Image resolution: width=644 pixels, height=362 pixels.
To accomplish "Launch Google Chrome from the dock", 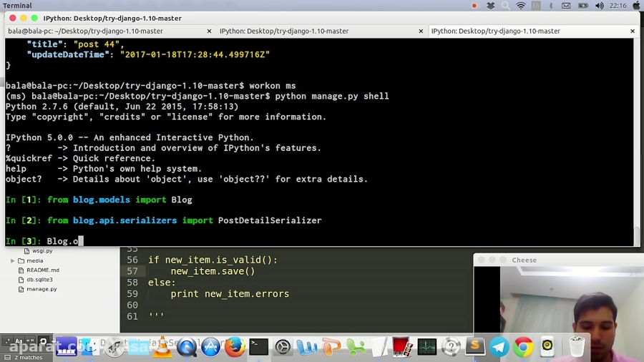I will pyautogui.click(x=523, y=348).
